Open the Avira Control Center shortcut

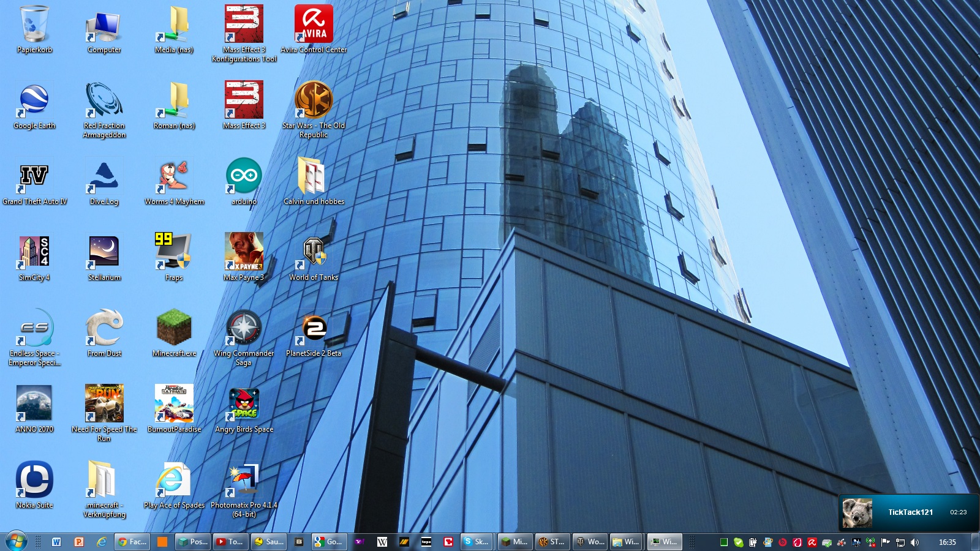click(314, 25)
